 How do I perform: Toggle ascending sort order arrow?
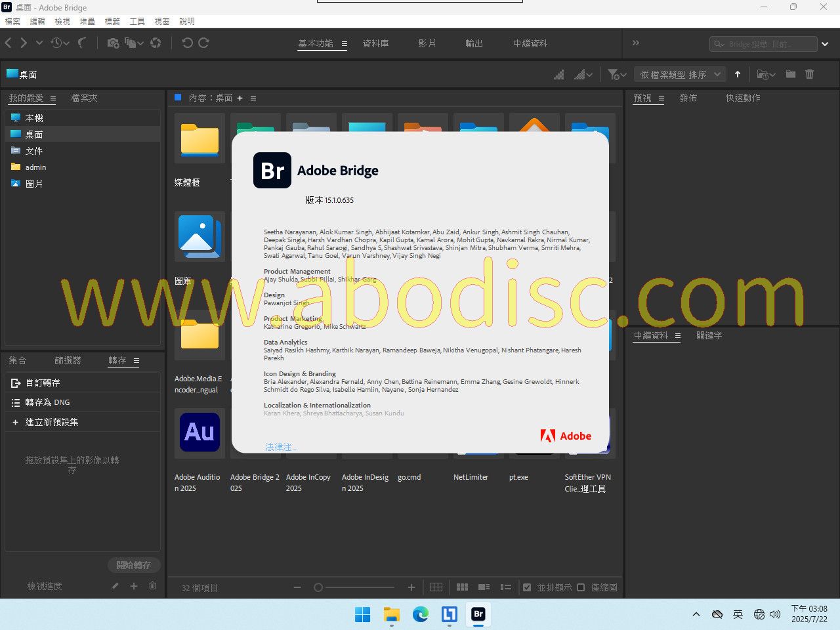pyautogui.click(x=738, y=74)
